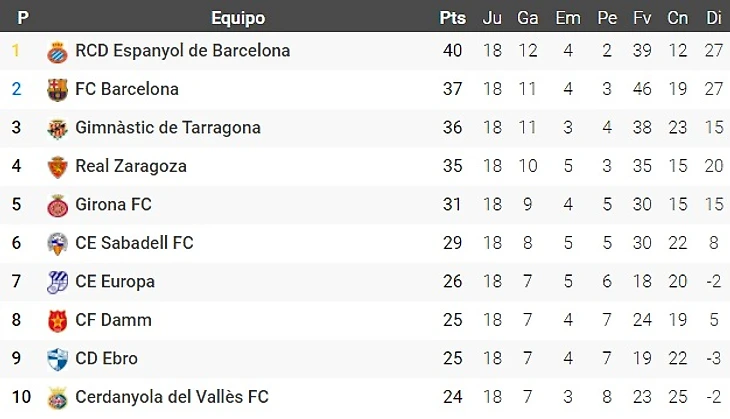Click the CD Ebro crest icon
730x419 pixels.
pyautogui.click(x=57, y=359)
